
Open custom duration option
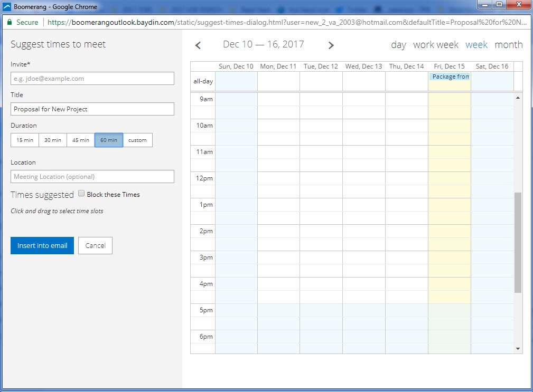(137, 140)
